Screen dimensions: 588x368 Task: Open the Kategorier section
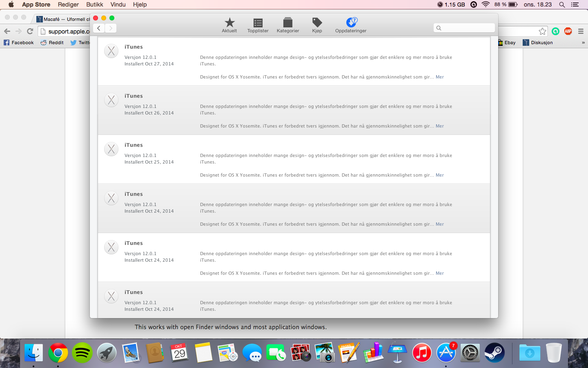[288, 25]
